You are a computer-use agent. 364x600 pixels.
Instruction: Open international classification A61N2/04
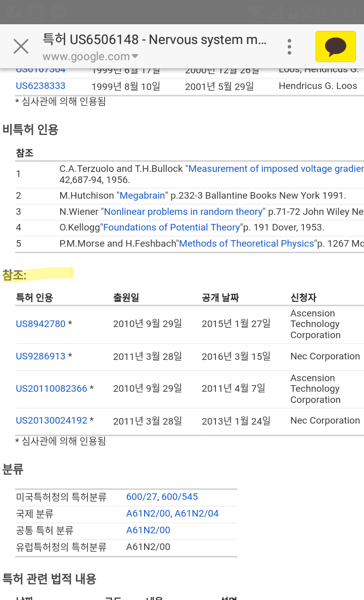(197, 514)
